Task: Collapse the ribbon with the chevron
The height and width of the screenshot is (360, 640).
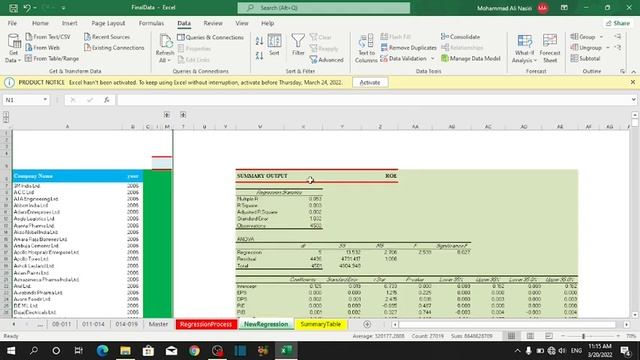Action: coord(633,71)
